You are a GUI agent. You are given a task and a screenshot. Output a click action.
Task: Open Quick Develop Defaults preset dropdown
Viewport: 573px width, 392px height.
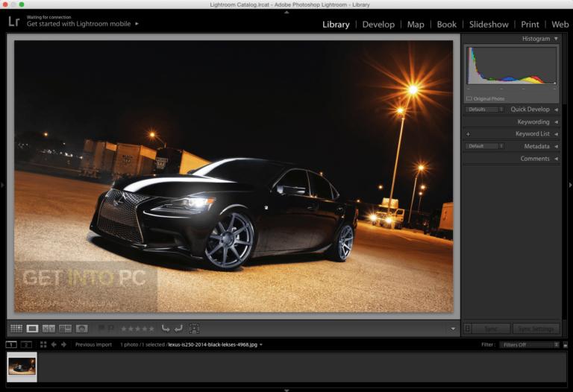[x=484, y=110]
